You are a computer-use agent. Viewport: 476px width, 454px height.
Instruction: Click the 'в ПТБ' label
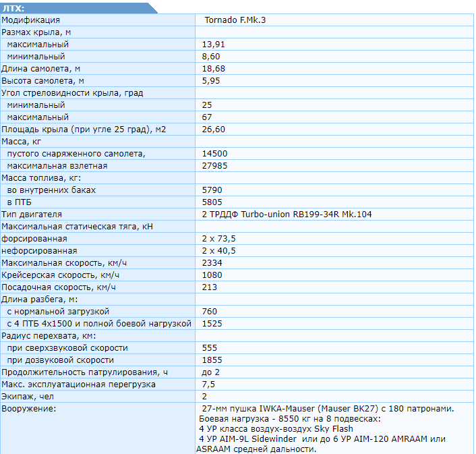tap(19, 202)
